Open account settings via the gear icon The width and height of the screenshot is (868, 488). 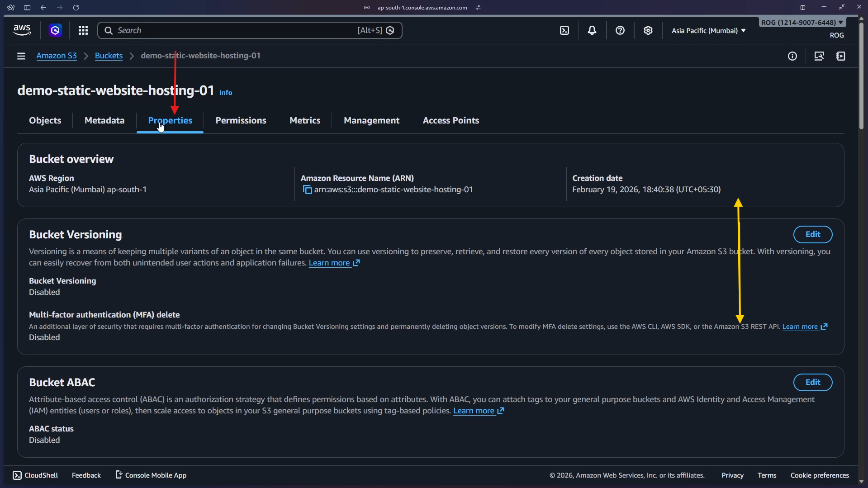pos(648,30)
